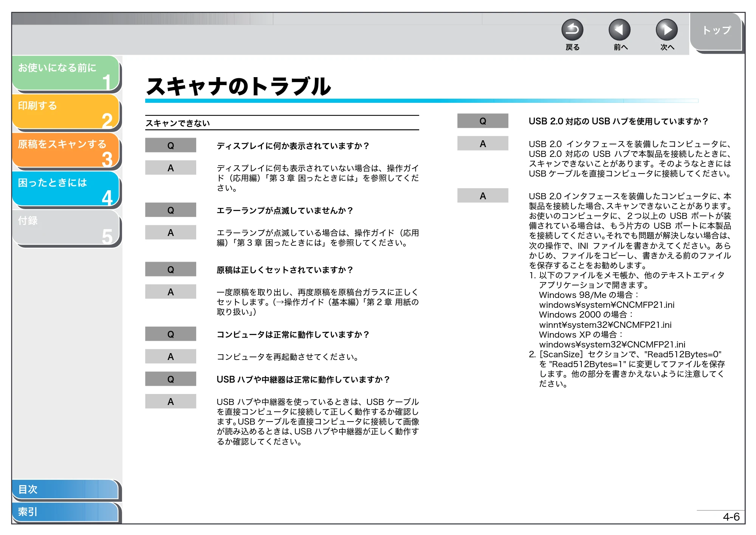The width and height of the screenshot is (756, 535).
Task: Click the A label beside コンピュータを再起動 answer
Action: tap(170, 356)
